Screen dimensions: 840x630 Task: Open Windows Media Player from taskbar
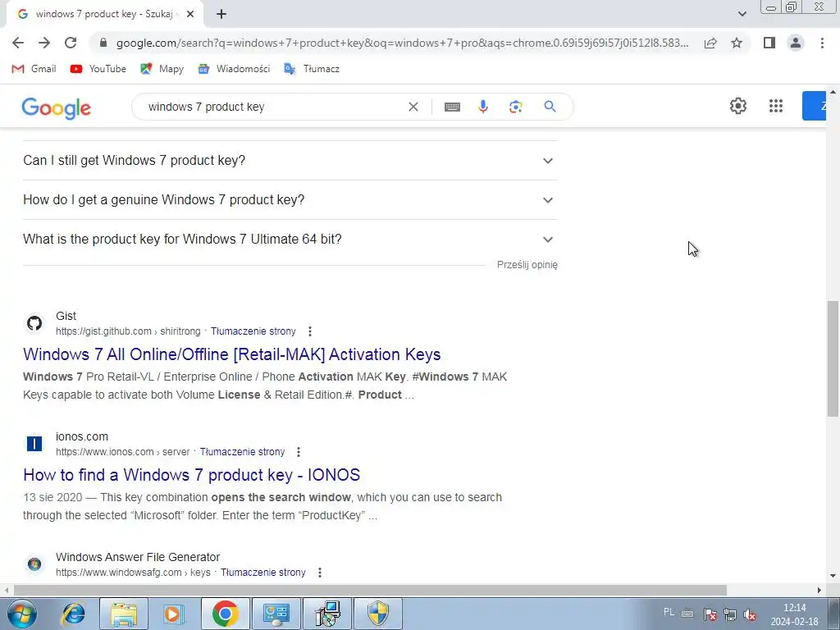[x=174, y=614]
